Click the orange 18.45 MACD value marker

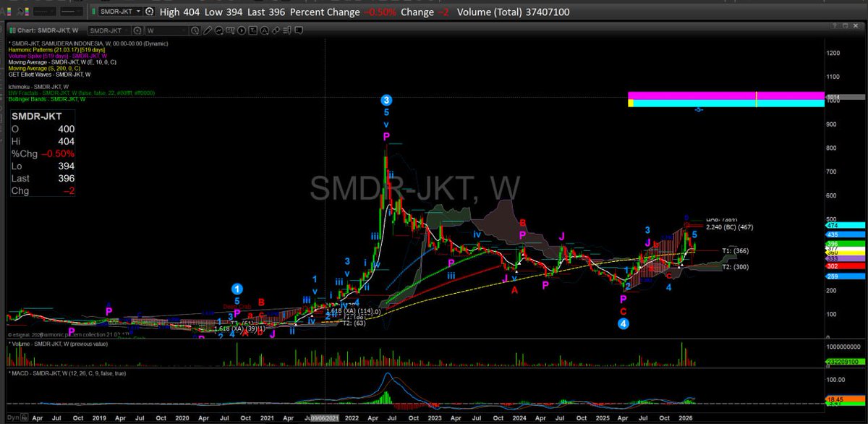point(845,399)
